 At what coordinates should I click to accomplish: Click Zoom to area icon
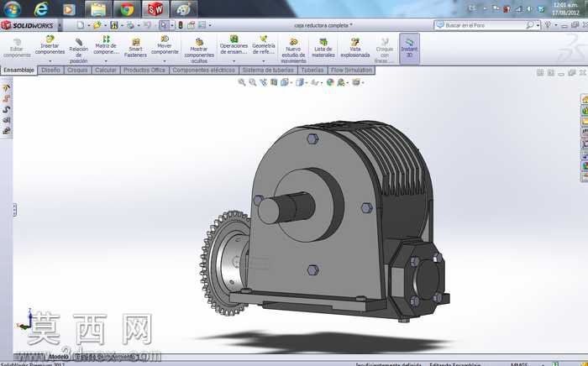coord(253,82)
